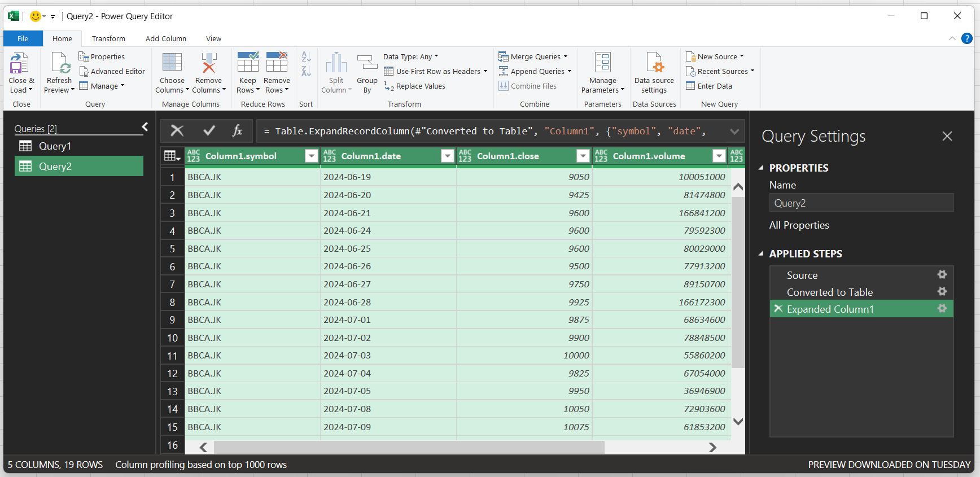Screen dimensions: 980x477
Task: Confirm the formula with the checkmark button
Action: (209, 131)
